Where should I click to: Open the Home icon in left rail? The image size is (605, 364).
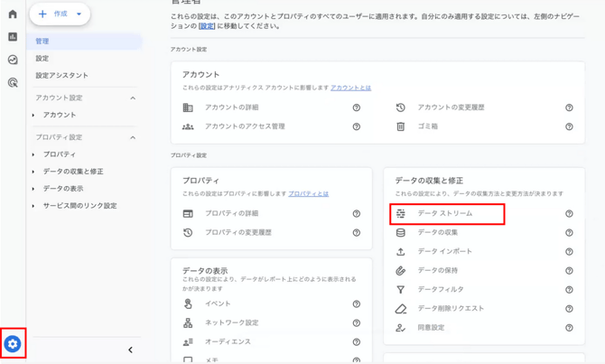(x=13, y=14)
